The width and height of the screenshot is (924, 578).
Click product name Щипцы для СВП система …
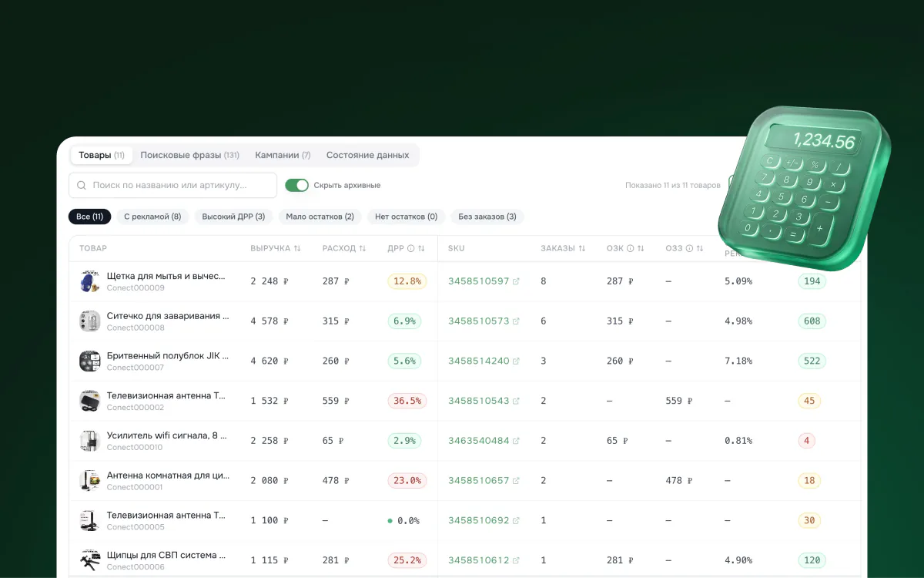coord(166,555)
